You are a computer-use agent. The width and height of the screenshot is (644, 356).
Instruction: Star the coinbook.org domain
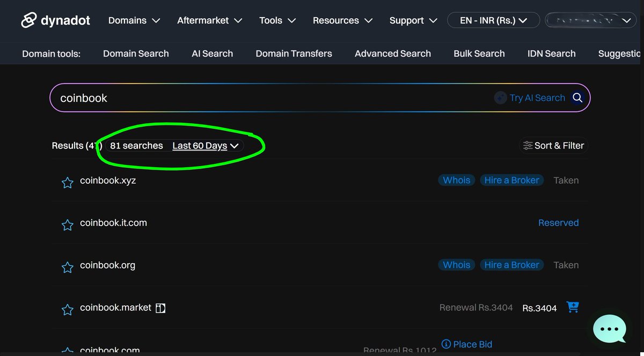(67, 268)
